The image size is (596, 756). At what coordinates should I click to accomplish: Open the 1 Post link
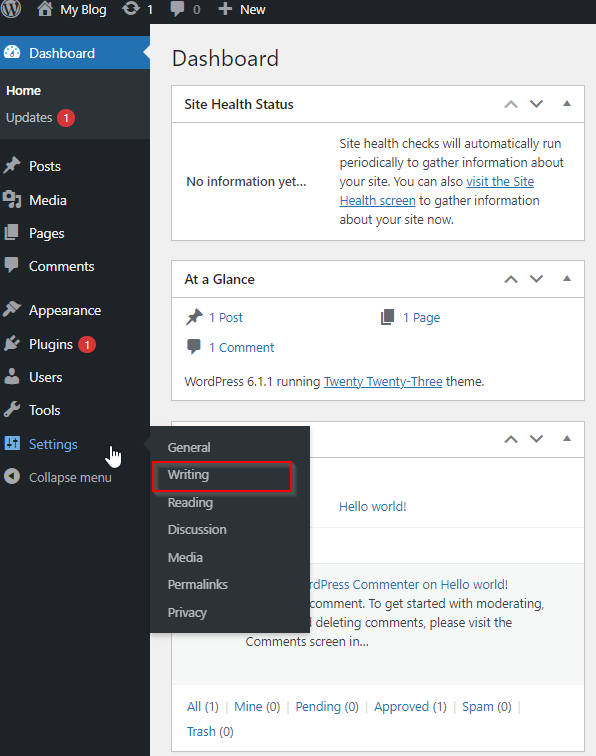click(x=226, y=318)
